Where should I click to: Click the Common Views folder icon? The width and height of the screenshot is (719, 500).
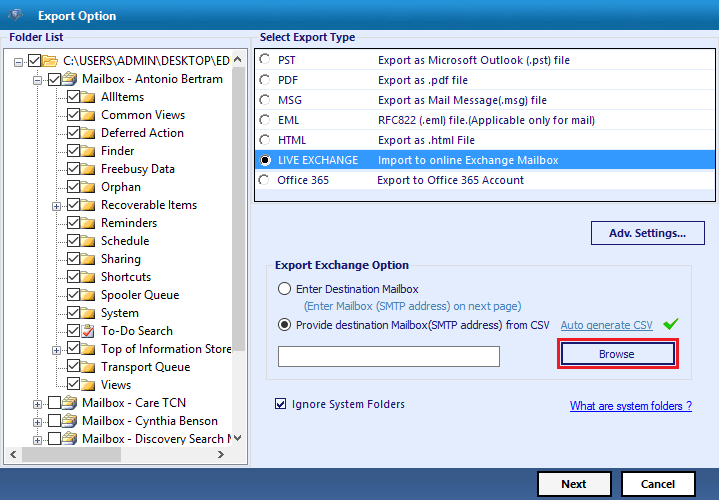[88, 115]
